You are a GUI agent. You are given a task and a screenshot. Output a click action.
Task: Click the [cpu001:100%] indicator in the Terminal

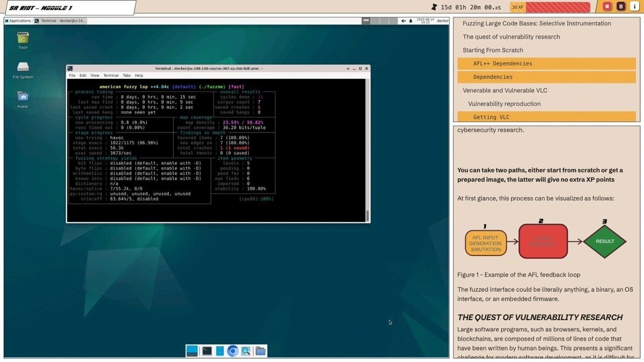[x=256, y=198]
